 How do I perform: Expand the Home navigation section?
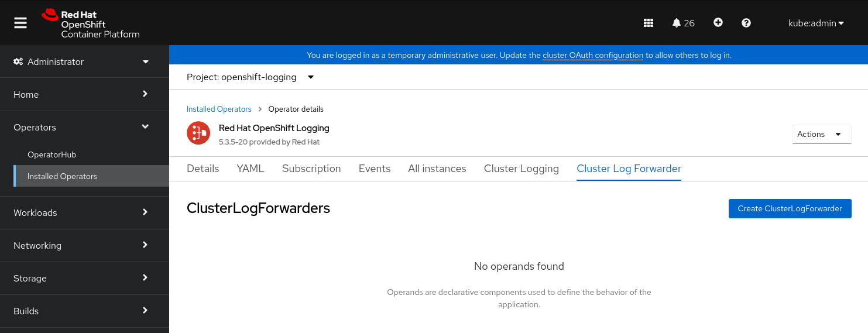click(x=84, y=94)
